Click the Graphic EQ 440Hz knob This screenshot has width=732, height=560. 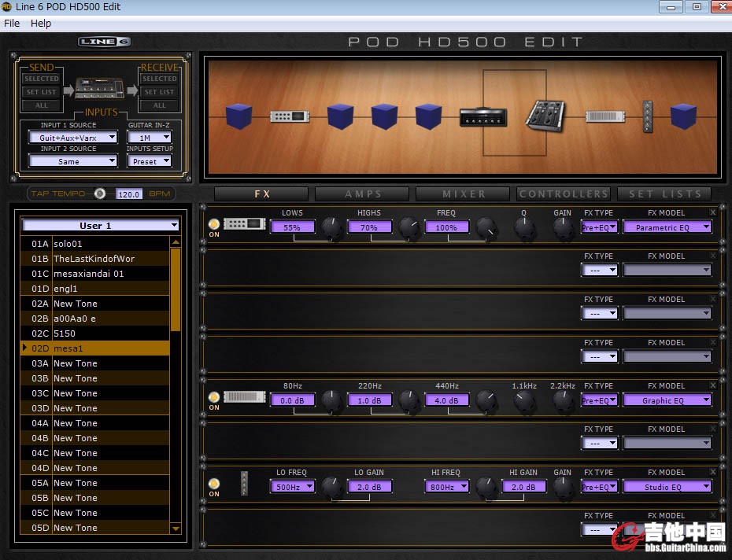(486, 400)
